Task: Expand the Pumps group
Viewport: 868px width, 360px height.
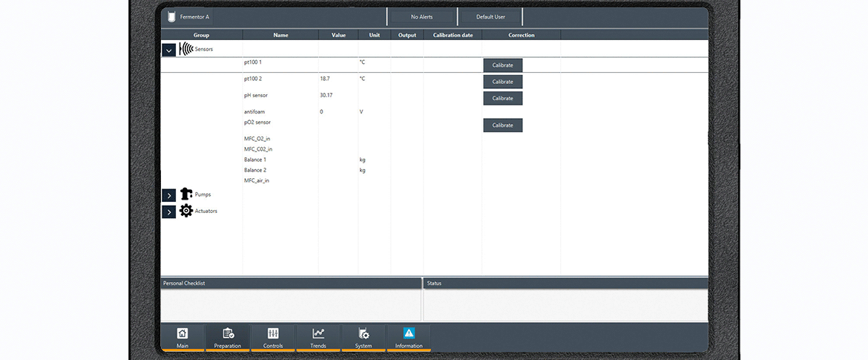Action: point(168,195)
